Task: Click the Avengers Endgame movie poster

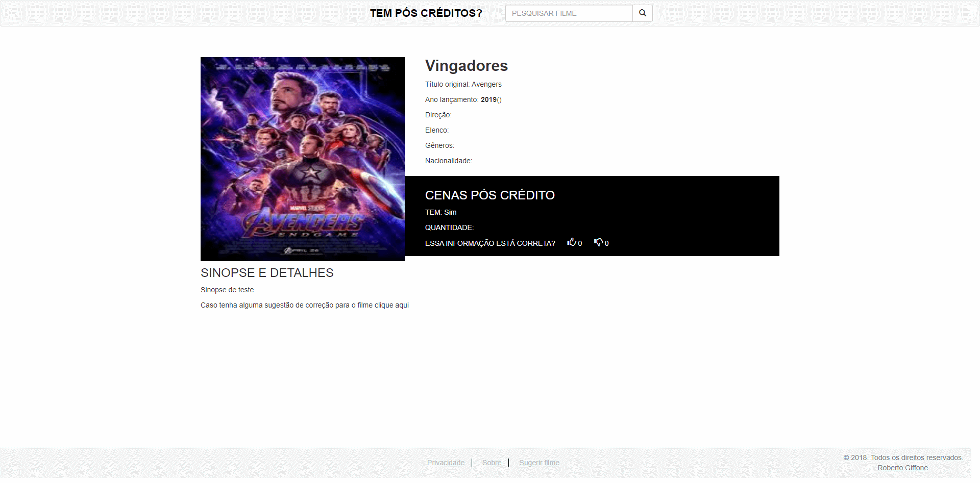Action: tap(302, 159)
